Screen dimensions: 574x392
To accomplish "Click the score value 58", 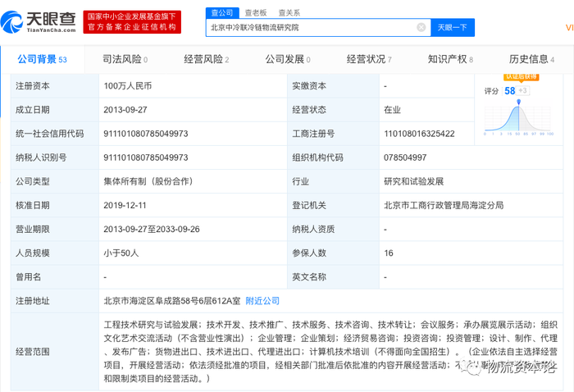I will pos(509,91).
